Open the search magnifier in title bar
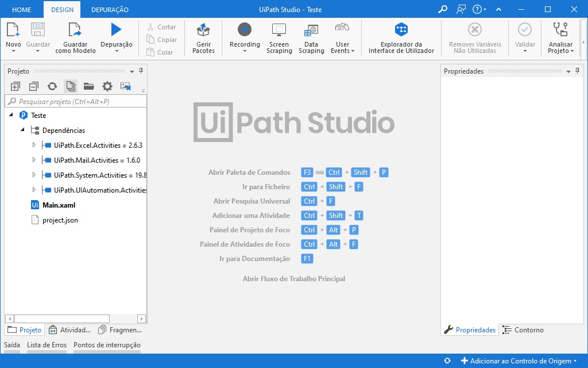 [443, 9]
